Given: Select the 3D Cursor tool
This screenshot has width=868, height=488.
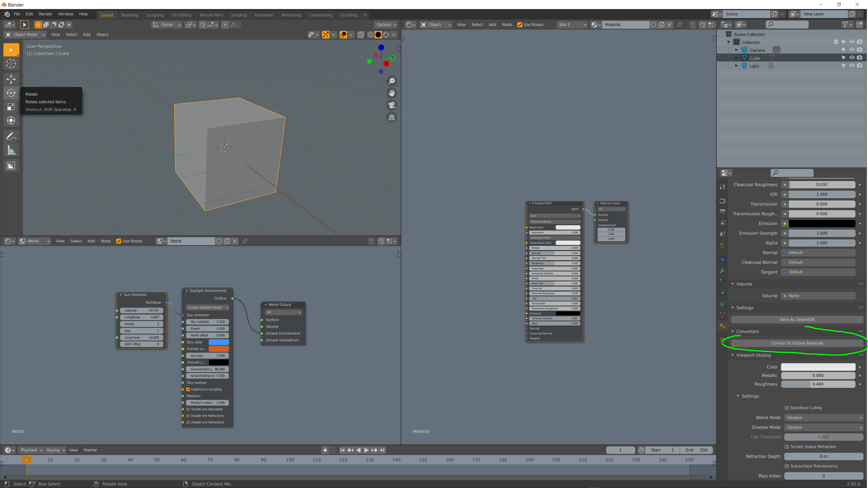Looking at the screenshot, I should click(x=11, y=64).
